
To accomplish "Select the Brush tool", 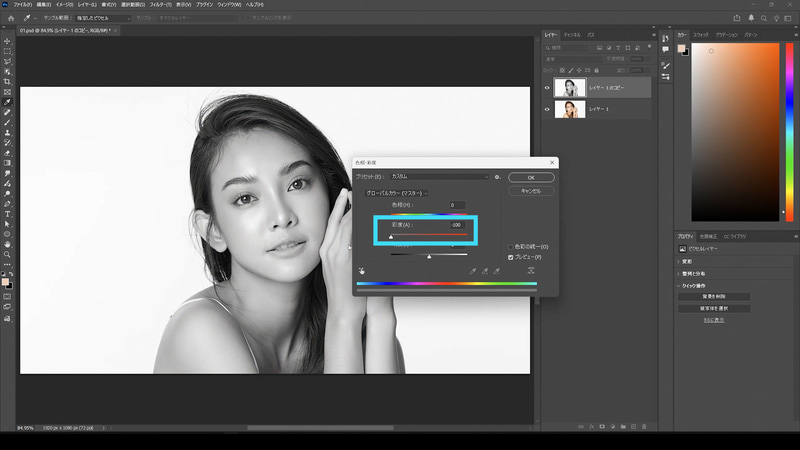I will (x=7, y=122).
